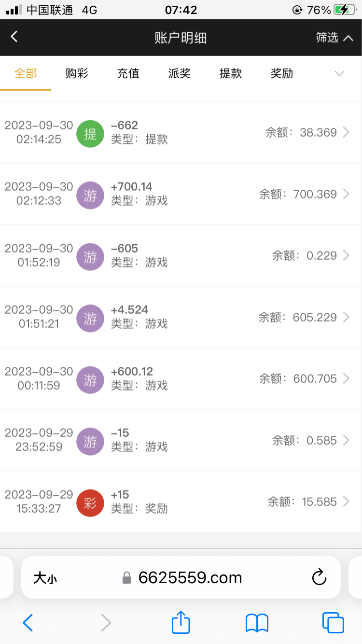362x644 pixels.
Task: Switch to the 购彩 tab
Action: pos(77,73)
